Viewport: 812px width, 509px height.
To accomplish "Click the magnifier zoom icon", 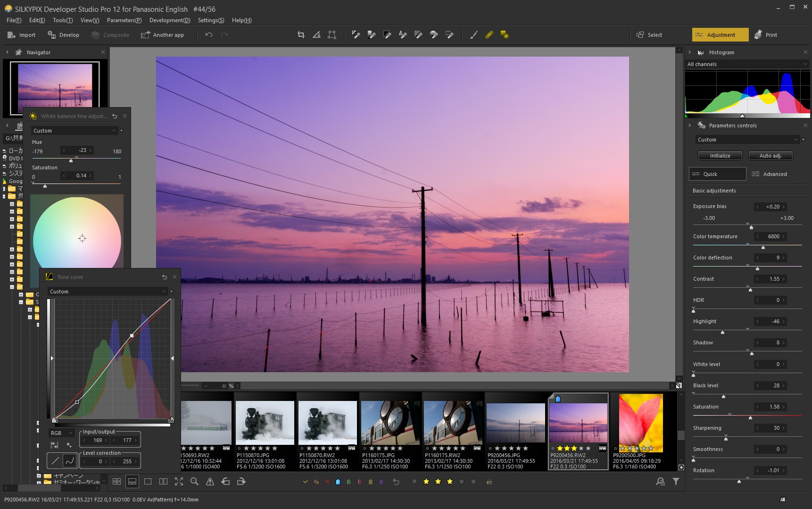I will pos(194,482).
